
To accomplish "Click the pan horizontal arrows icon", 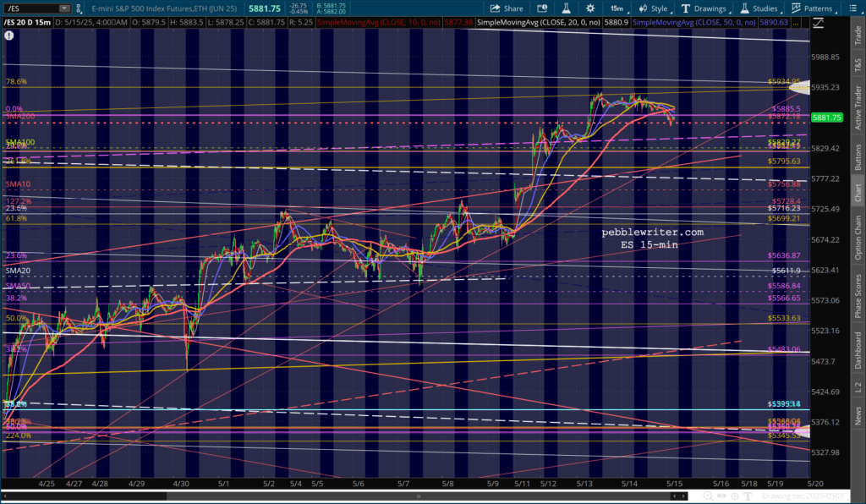I will [722, 496].
